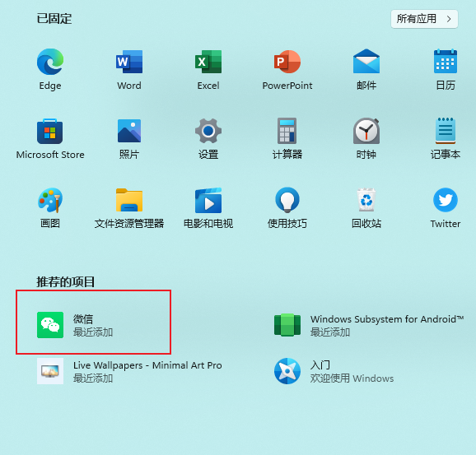Launch PowerPoint from the pinned grid

click(287, 62)
